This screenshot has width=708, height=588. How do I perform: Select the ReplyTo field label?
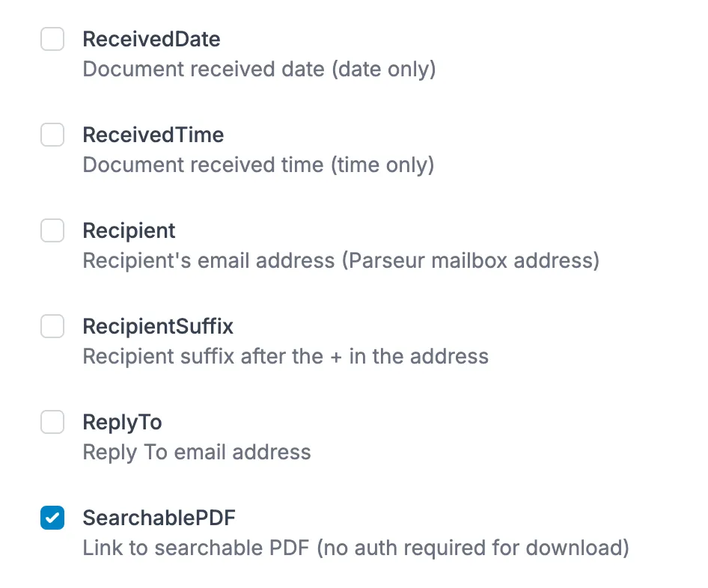[x=122, y=422]
